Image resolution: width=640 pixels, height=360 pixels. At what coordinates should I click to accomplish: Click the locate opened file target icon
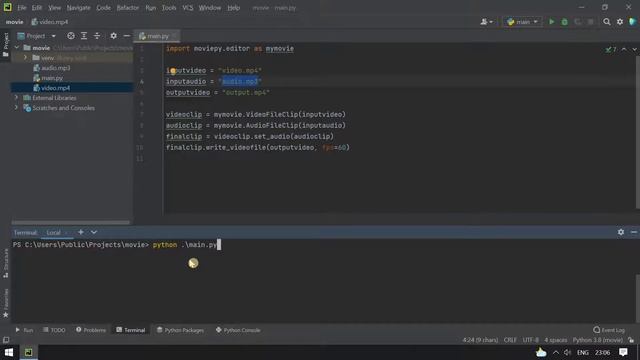(71, 36)
